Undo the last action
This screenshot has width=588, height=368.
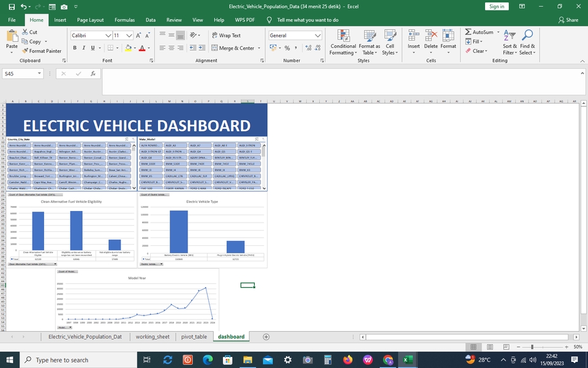coord(24,6)
